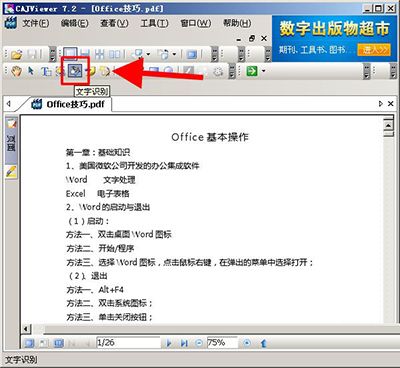Screen dimensions: 400x368
Task: Click the first icon in bottom navigation bar
Action: point(29,343)
